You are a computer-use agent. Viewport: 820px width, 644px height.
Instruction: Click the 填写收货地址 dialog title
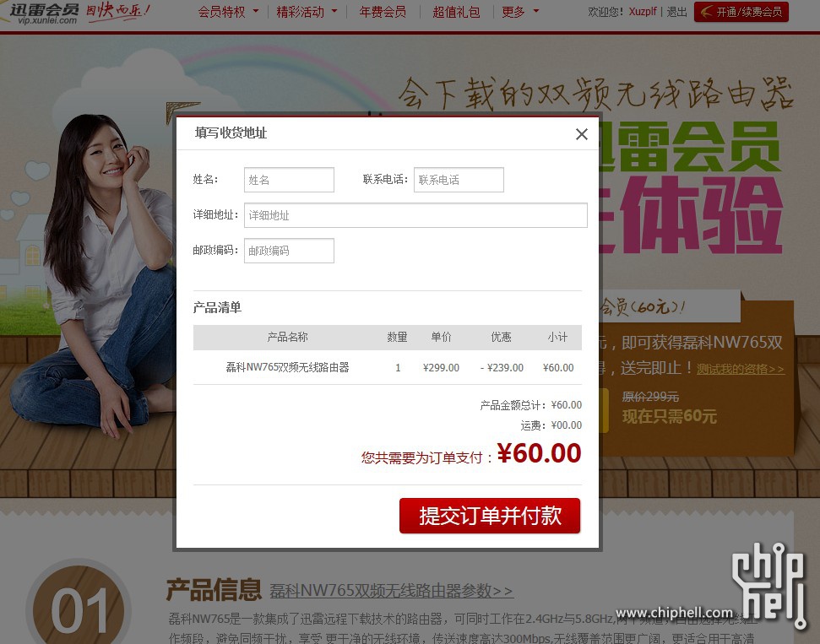pos(231,133)
